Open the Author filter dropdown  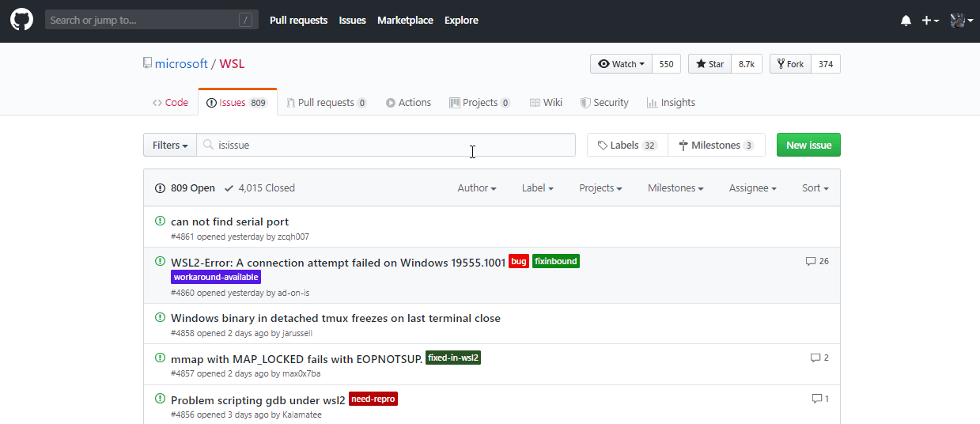click(x=476, y=188)
